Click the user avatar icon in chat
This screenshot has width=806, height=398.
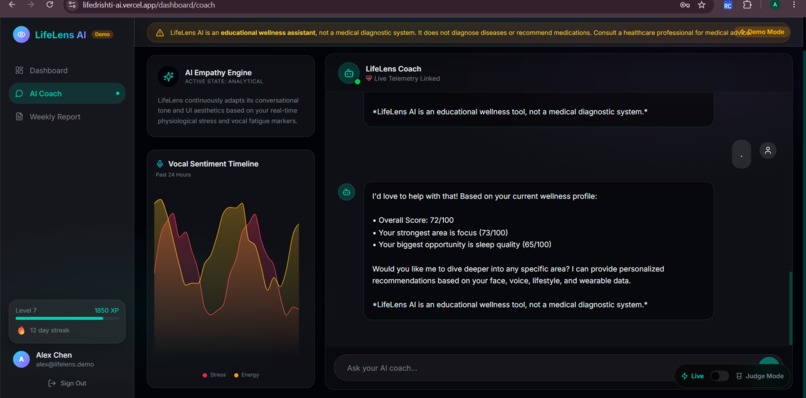click(767, 150)
